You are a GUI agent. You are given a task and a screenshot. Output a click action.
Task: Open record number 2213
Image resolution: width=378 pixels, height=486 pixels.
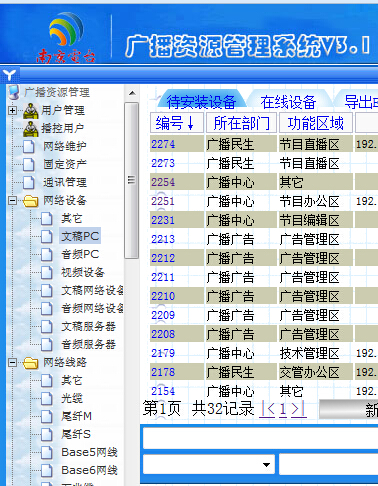(163, 239)
